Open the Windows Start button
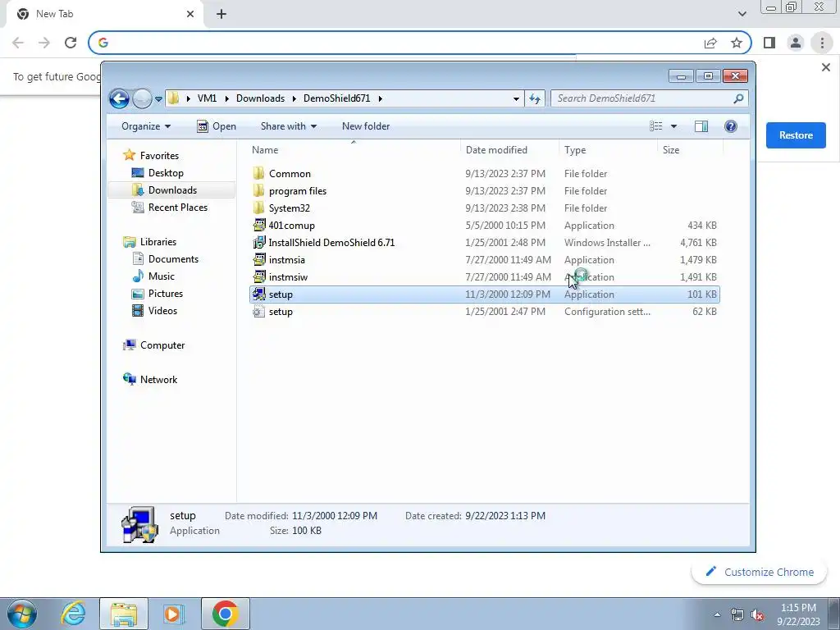The width and height of the screenshot is (840, 630). click(x=21, y=614)
